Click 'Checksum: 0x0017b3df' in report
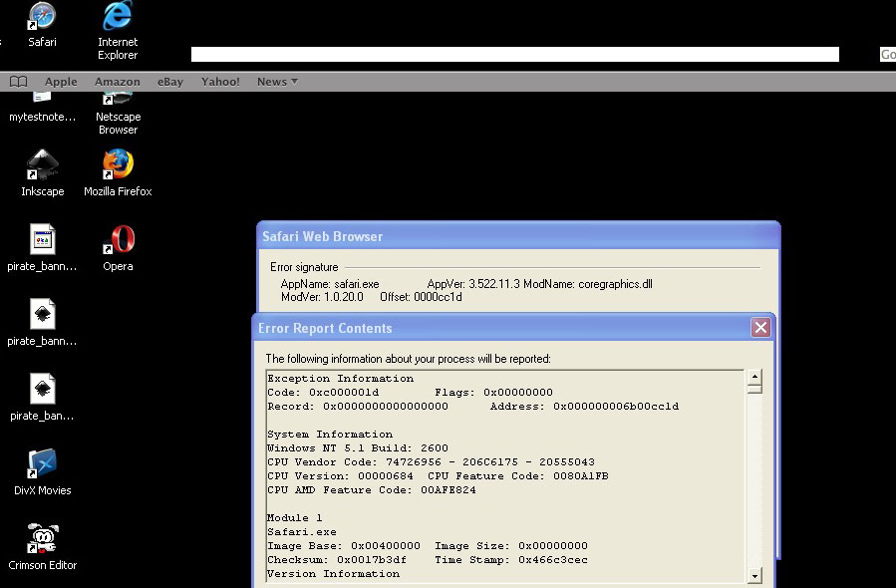The width and height of the screenshot is (896, 588). pyautogui.click(x=337, y=560)
